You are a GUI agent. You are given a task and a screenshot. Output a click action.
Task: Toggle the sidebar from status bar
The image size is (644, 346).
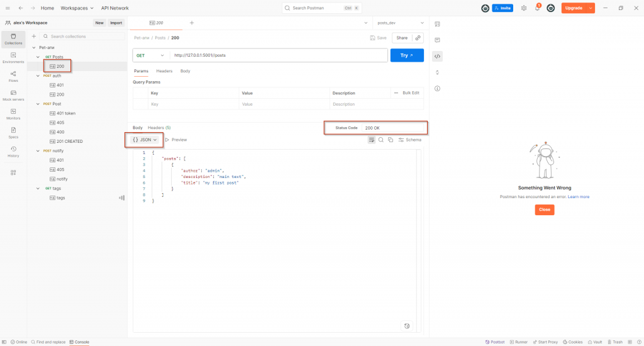4,342
